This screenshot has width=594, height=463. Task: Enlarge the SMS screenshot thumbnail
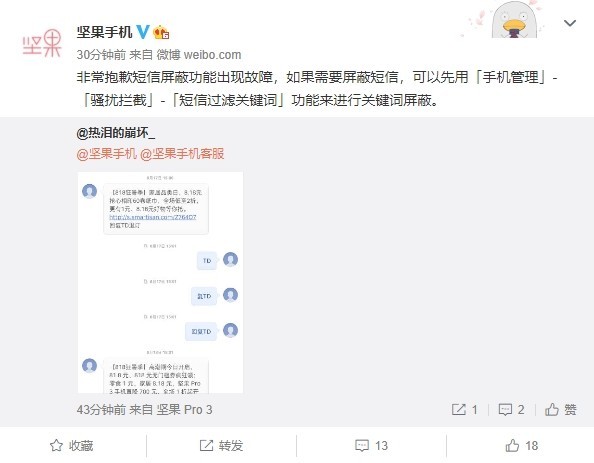coord(160,282)
